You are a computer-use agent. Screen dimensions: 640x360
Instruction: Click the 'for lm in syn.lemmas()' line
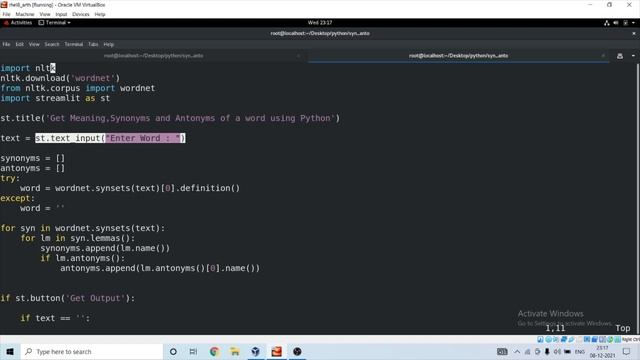pos(78,238)
